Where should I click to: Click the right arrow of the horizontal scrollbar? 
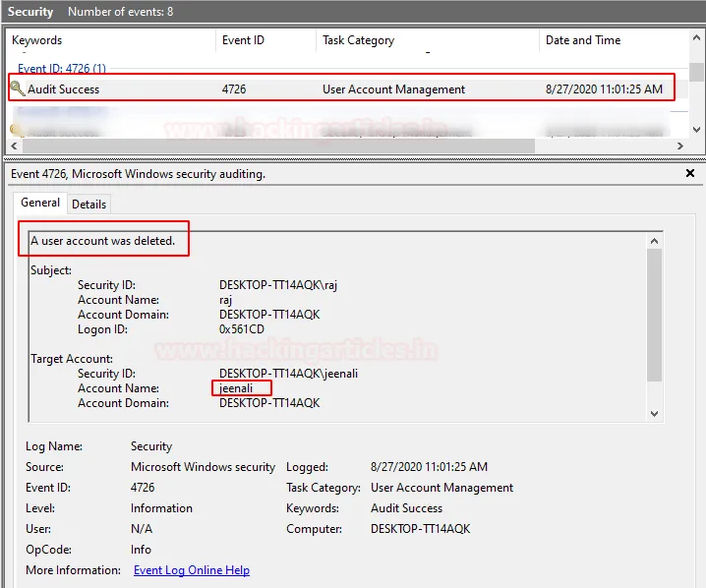pos(680,146)
